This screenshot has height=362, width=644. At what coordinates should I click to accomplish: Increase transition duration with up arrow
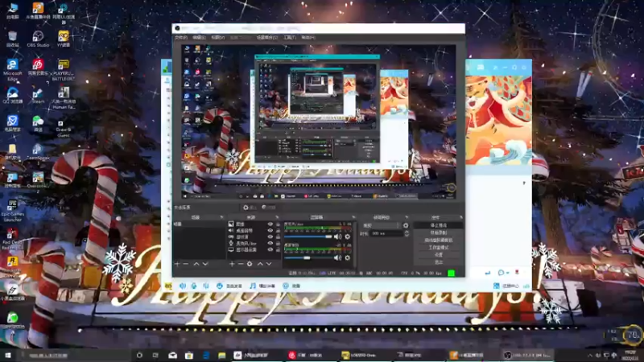click(x=407, y=232)
